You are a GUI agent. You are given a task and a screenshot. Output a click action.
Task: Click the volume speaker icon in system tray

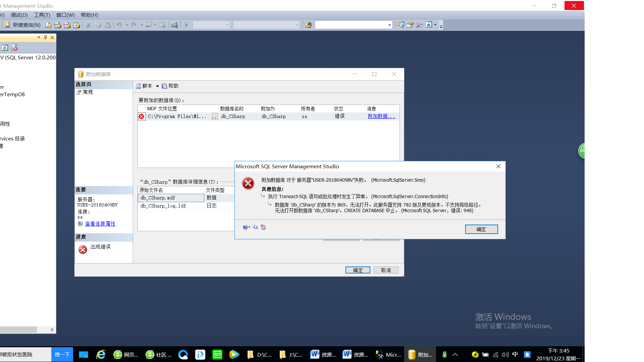point(505,354)
